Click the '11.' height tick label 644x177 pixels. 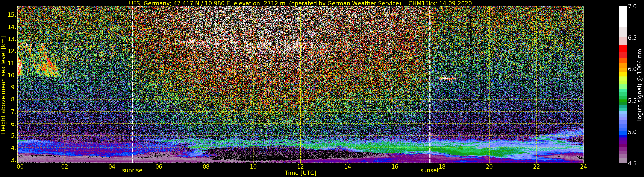(12, 63)
